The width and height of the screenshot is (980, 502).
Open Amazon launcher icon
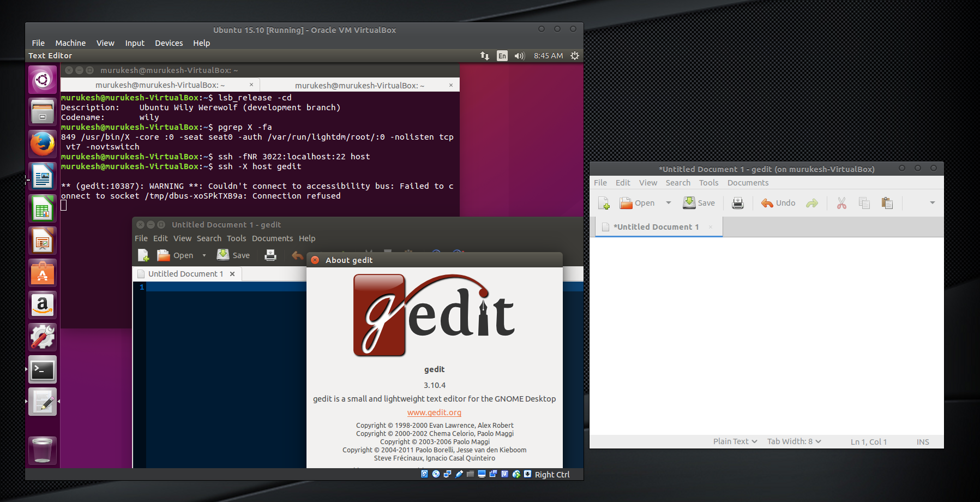point(43,305)
